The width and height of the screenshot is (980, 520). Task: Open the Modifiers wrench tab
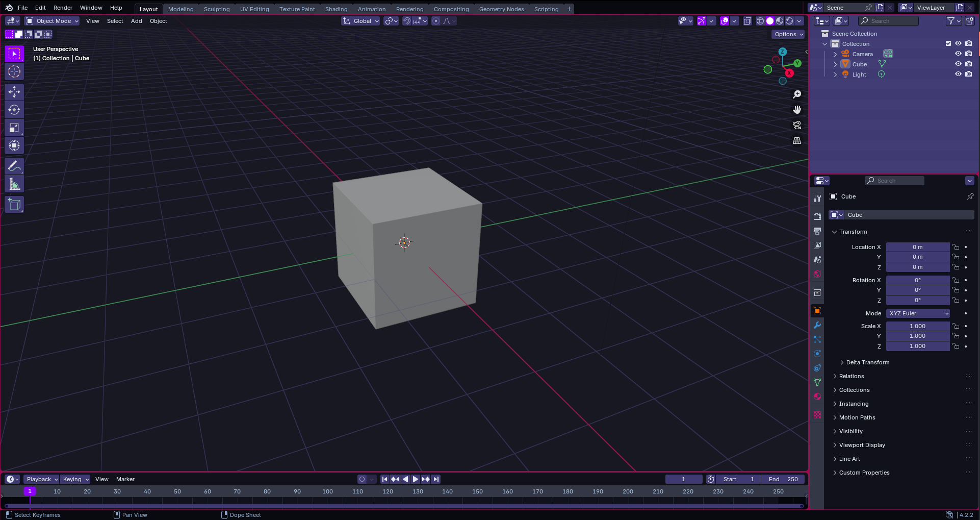point(817,325)
